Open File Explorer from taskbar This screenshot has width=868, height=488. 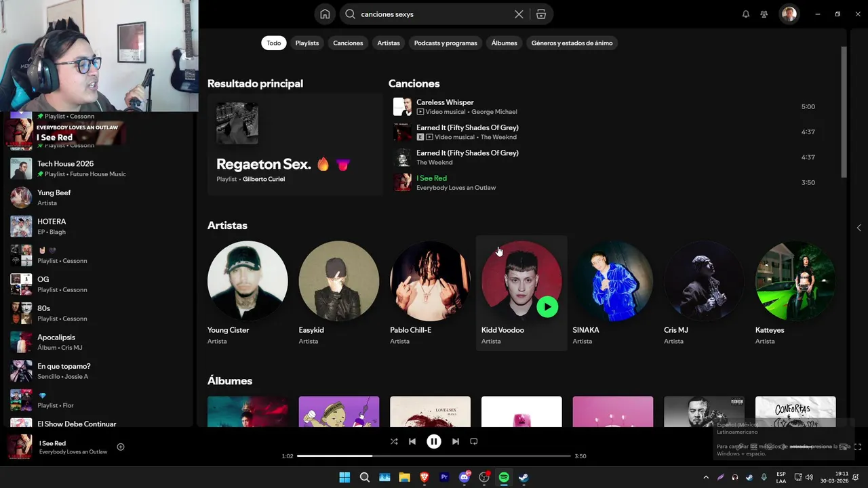[405, 477]
